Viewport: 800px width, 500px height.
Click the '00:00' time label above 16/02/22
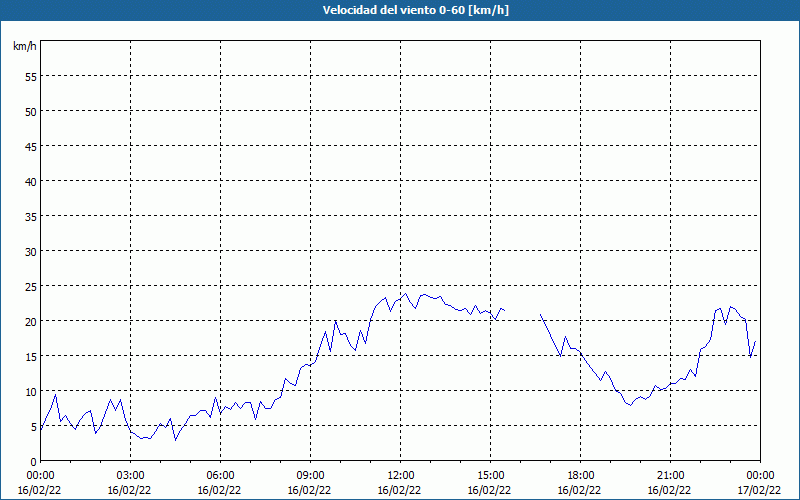coord(40,476)
